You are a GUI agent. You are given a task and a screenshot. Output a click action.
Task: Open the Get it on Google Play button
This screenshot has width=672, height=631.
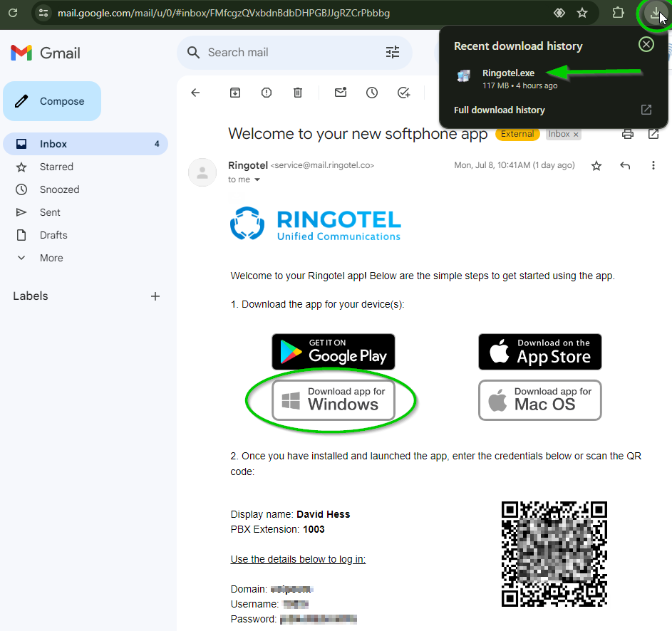click(x=334, y=352)
